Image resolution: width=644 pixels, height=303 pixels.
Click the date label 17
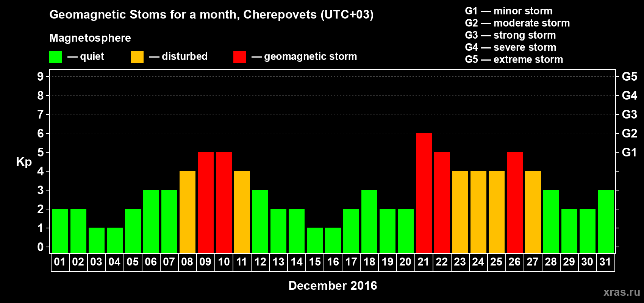(351, 262)
